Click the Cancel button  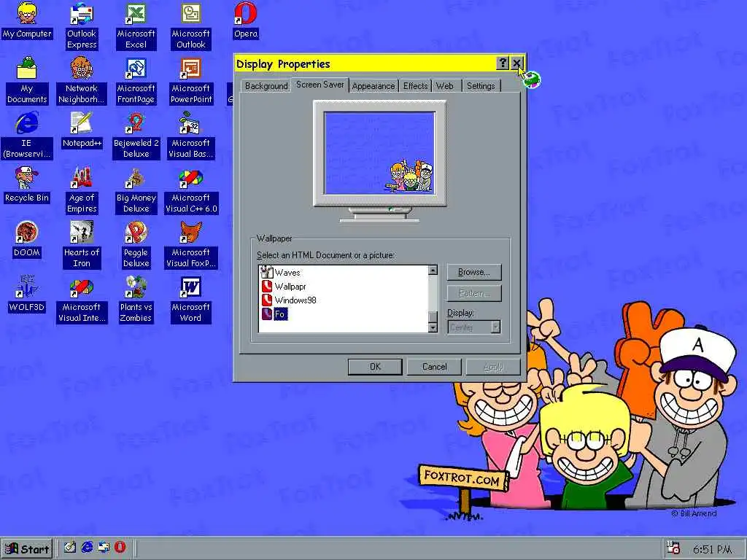[434, 367]
